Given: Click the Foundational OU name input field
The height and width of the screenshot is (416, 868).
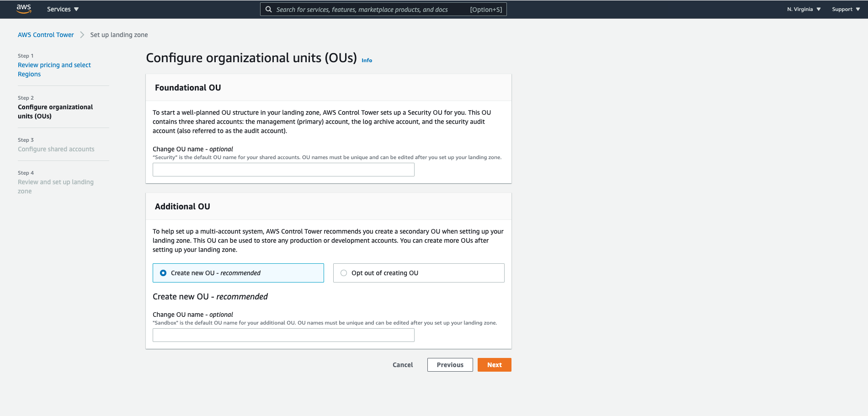Looking at the screenshot, I should (283, 170).
